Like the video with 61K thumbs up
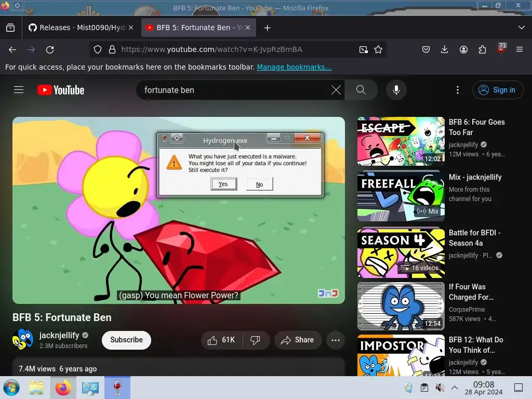Screen dimensions: 532x399 coord(221,340)
